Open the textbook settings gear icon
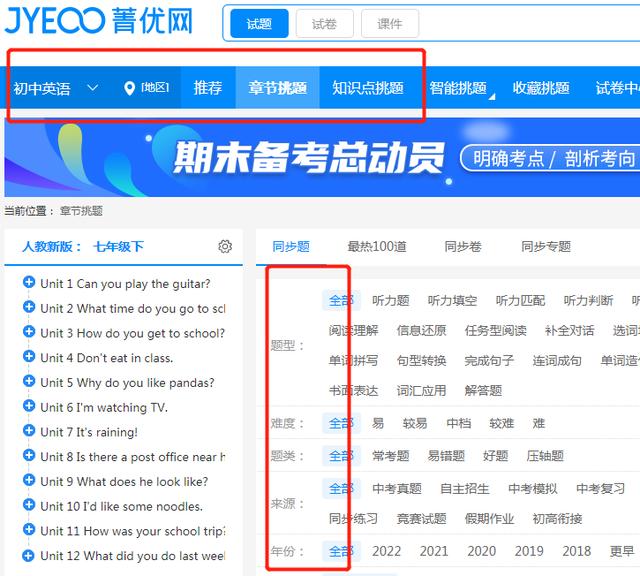This screenshot has width=640, height=576. click(225, 246)
